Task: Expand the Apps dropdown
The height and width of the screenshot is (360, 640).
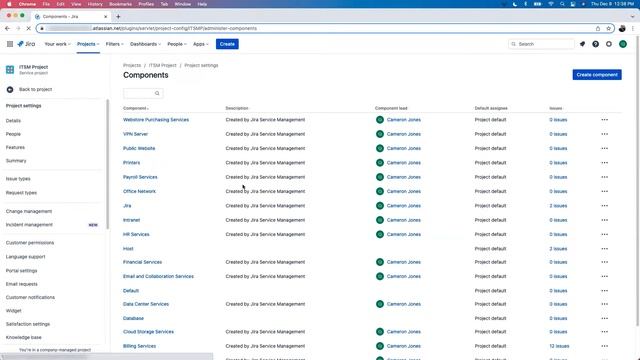Action: tap(200, 44)
